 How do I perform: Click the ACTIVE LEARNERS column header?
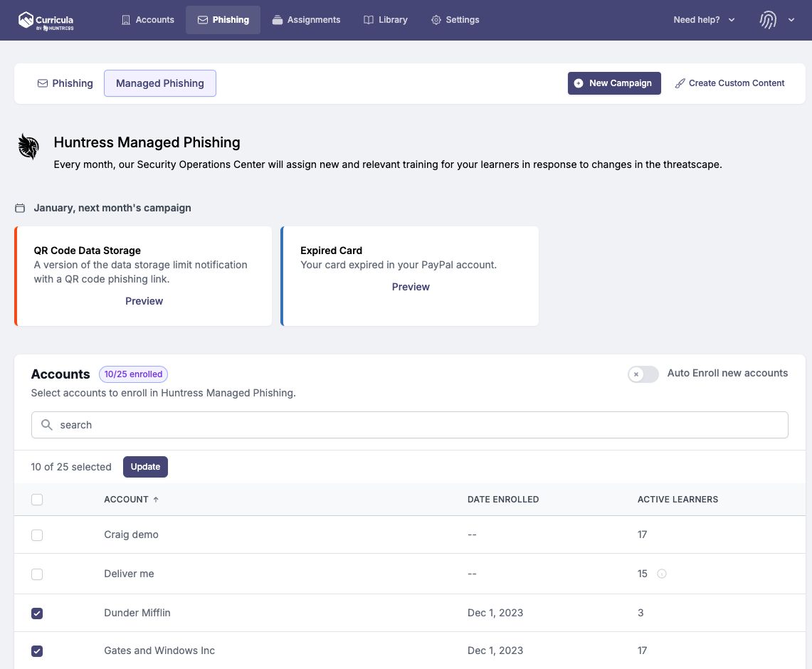point(678,500)
